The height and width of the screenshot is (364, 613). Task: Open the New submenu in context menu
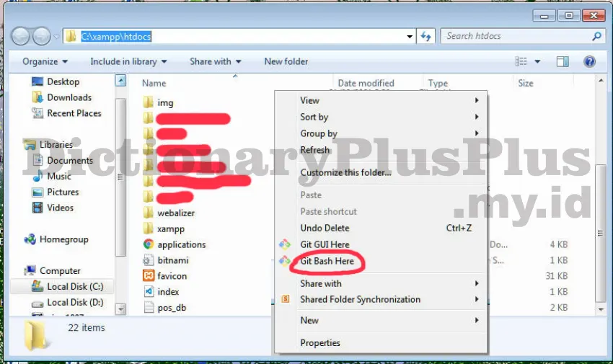pos(381,320)
